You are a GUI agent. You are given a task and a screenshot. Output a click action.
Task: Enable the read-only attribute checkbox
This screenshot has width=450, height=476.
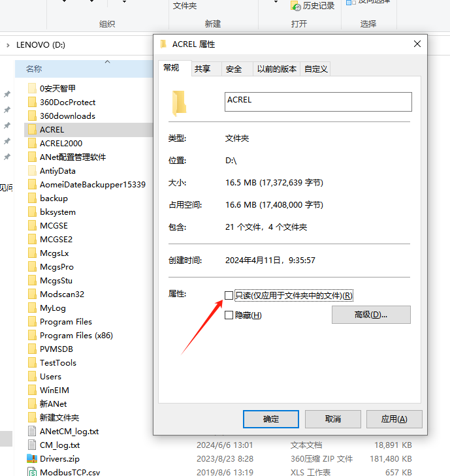229,295
